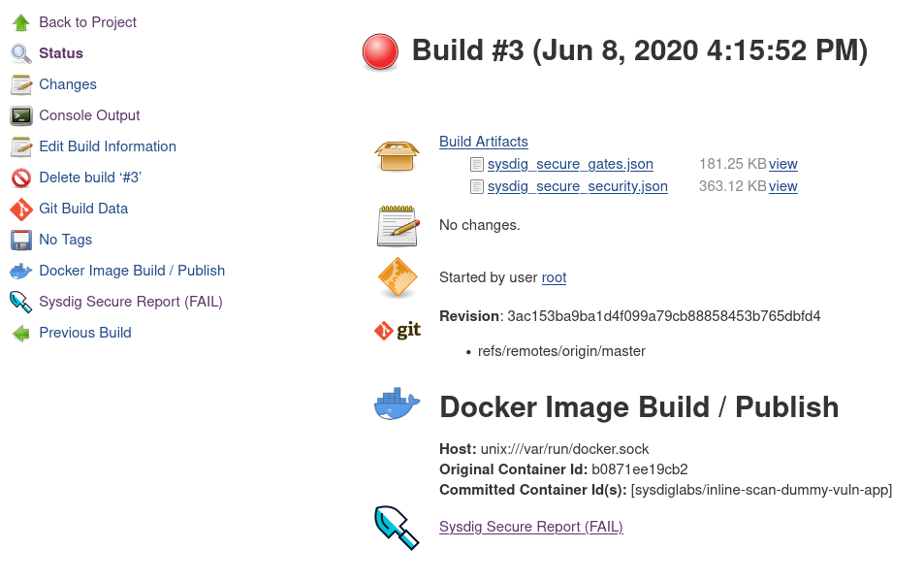Click the notepad icon beside 'No changes'

point(397,225)
